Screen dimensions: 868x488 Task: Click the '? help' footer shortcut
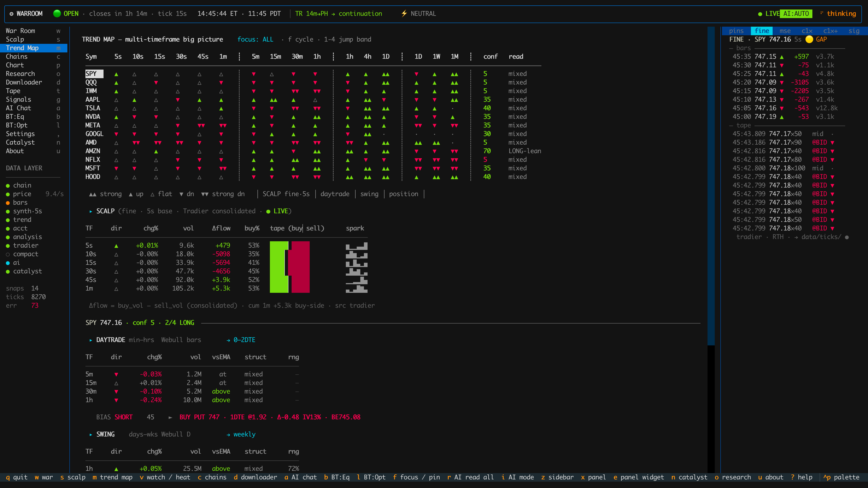802,477
